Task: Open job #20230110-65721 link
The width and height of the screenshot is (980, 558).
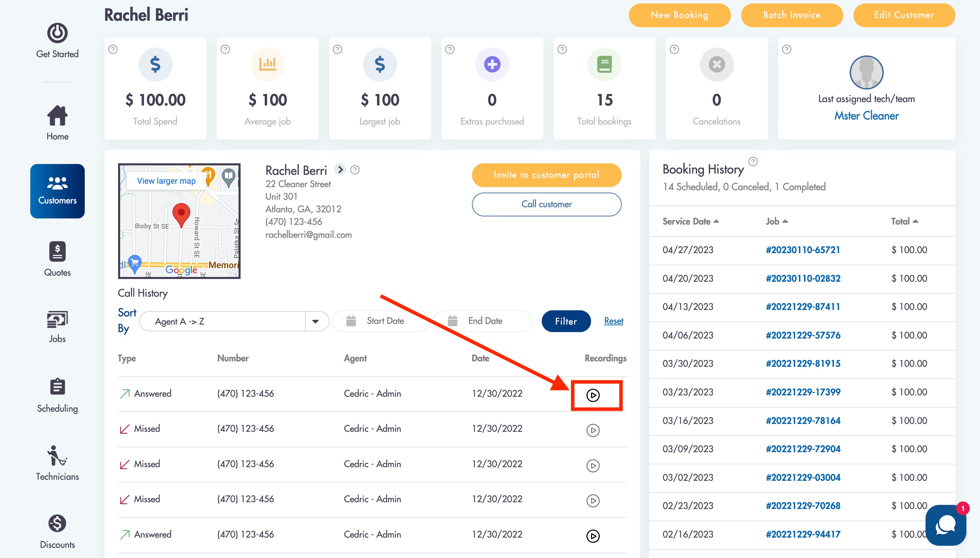Action: [803, 250]
